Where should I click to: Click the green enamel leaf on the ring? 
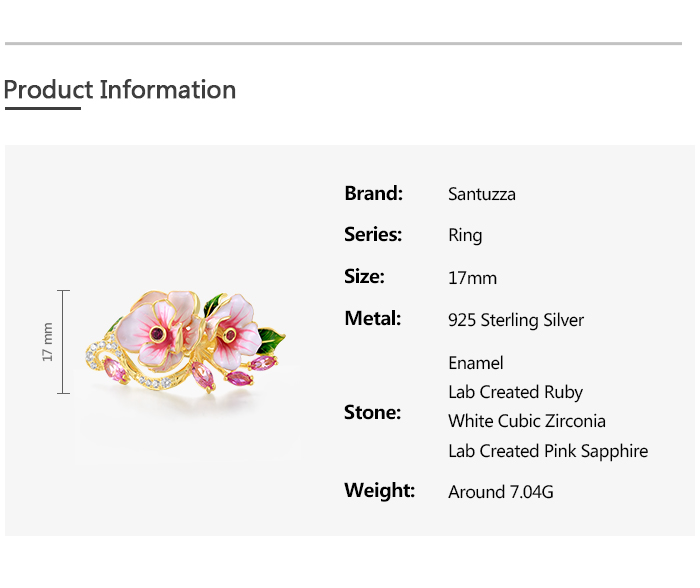pos(271,340)
